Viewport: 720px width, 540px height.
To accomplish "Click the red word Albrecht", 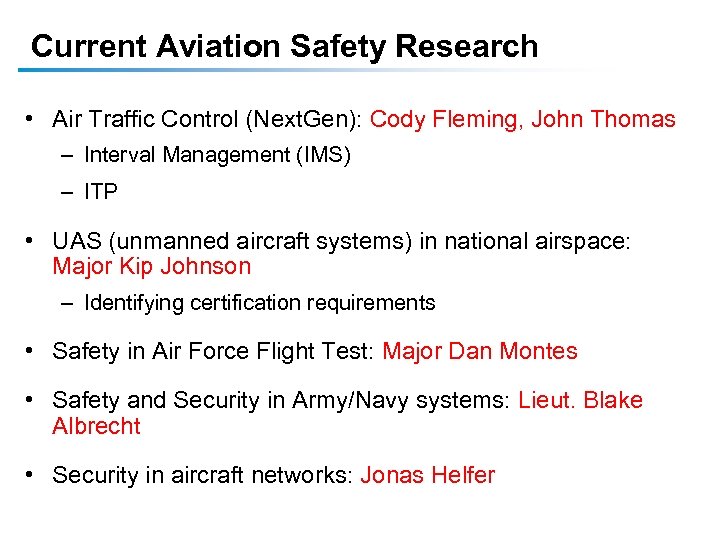I will click(x=96, y=427).
